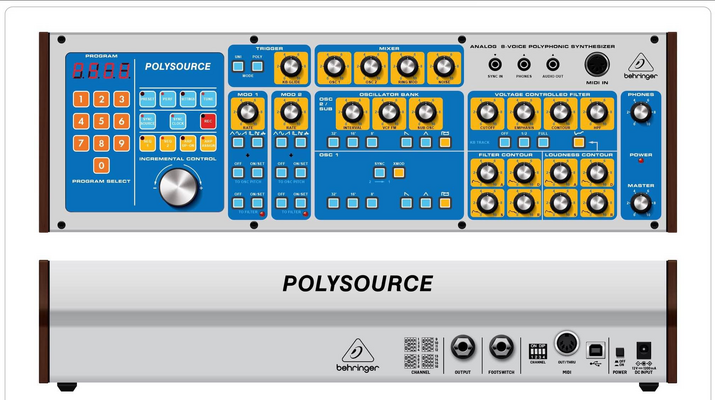The height and width of the screenshot is (400, 715).
Task: Toggle the yellow filter contour invert button
Action: tap(579, 142)
